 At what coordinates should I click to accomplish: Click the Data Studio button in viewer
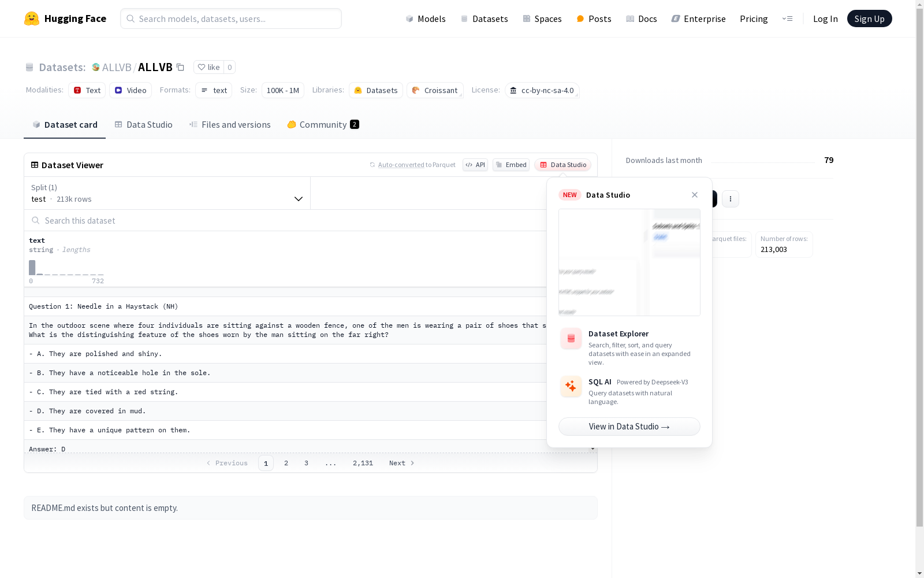(562, 165)
